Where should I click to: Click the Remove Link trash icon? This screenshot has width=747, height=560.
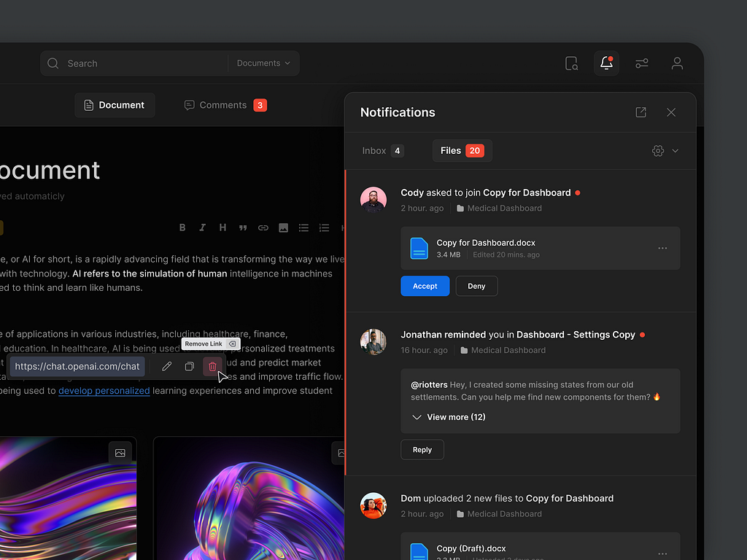coord(212,366)
